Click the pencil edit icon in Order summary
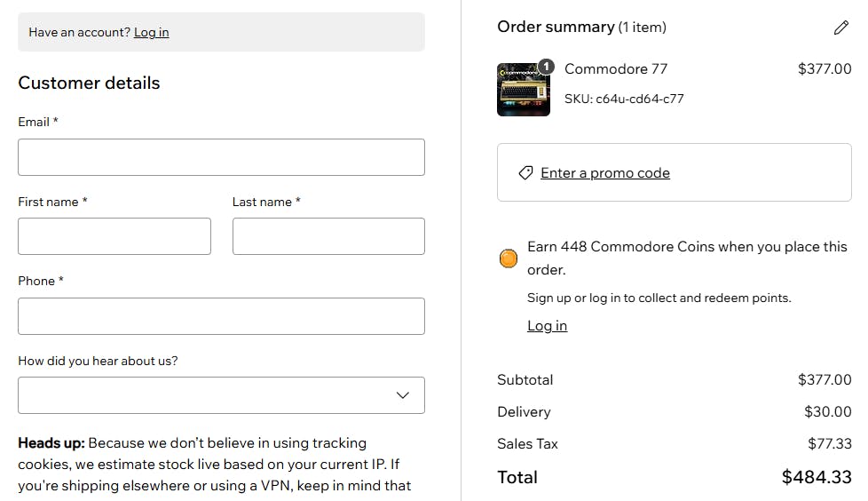This screenshot has height=501, width=868. click(840, 28)
